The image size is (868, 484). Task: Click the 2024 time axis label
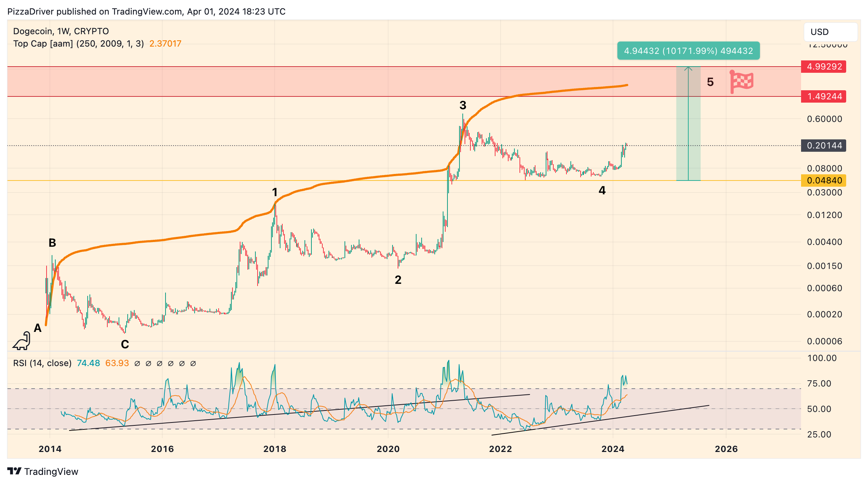(x=613, y=449)
